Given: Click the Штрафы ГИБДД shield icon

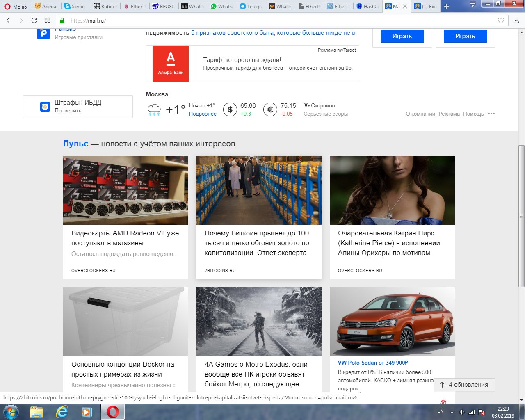Looking at the screenshot, I should tap(45, 107).
